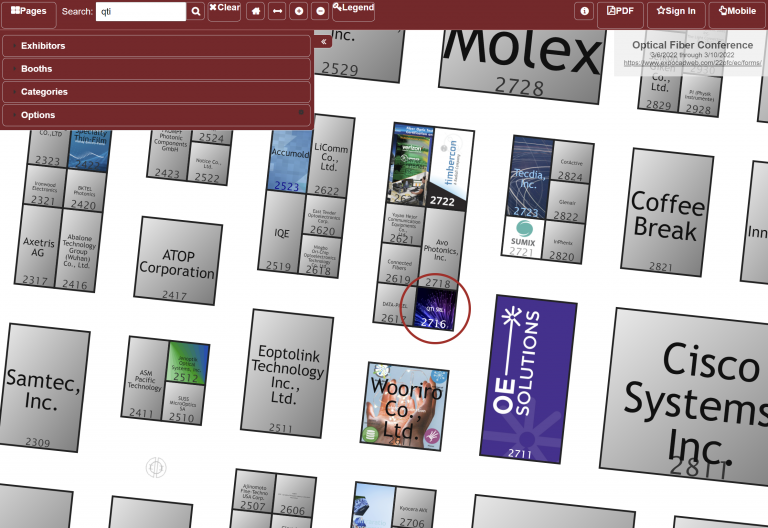
Task: Select the Jenoptik Optical Systems booth 2512
Action: coord(187,362)
